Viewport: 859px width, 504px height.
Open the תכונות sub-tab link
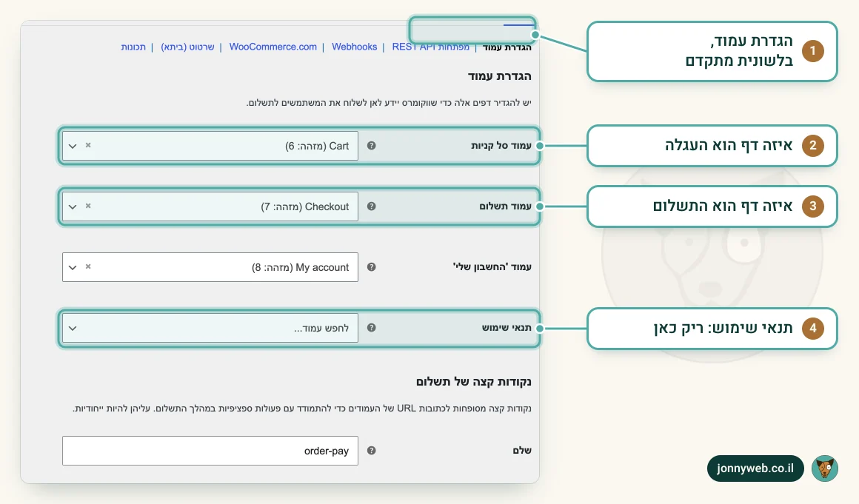point(134,47)
